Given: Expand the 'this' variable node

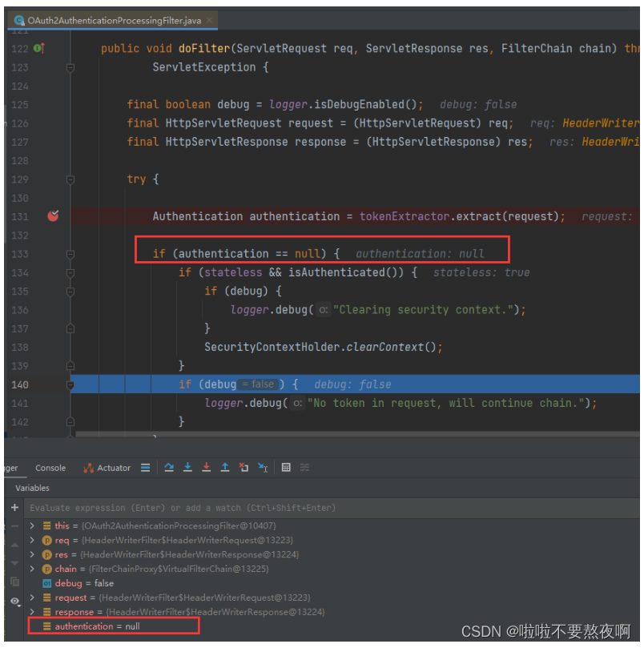Looking at the screenshot, I should tap(32, 525).
